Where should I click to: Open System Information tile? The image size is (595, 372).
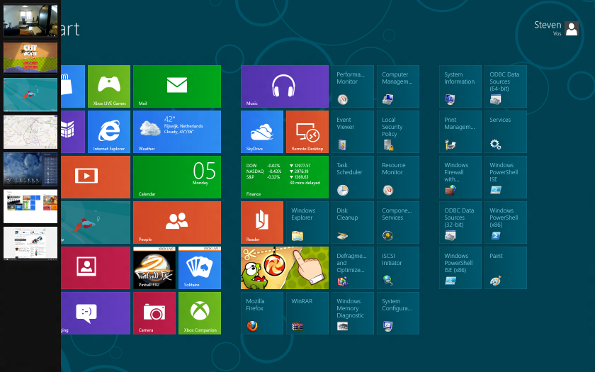coord(461,87)
